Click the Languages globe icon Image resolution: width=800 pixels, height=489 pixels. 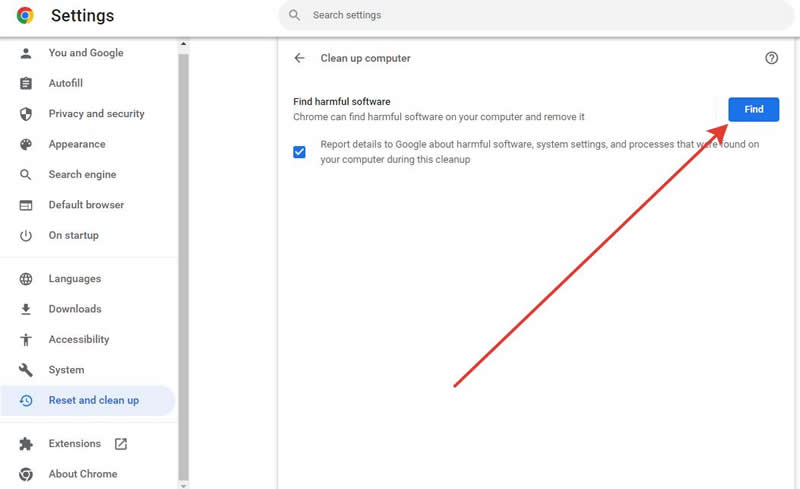coord(26,279)
